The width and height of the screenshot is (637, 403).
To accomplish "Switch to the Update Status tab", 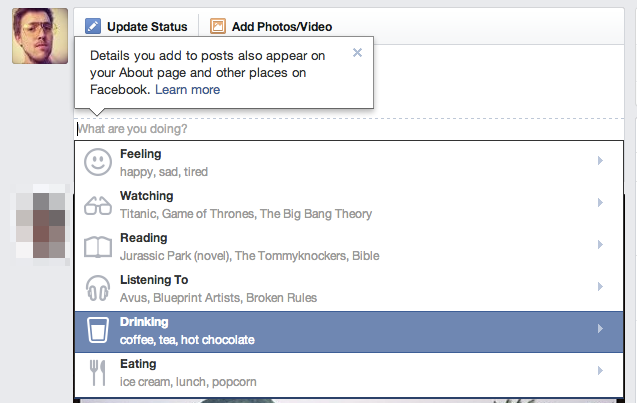I will coord(136,26).
